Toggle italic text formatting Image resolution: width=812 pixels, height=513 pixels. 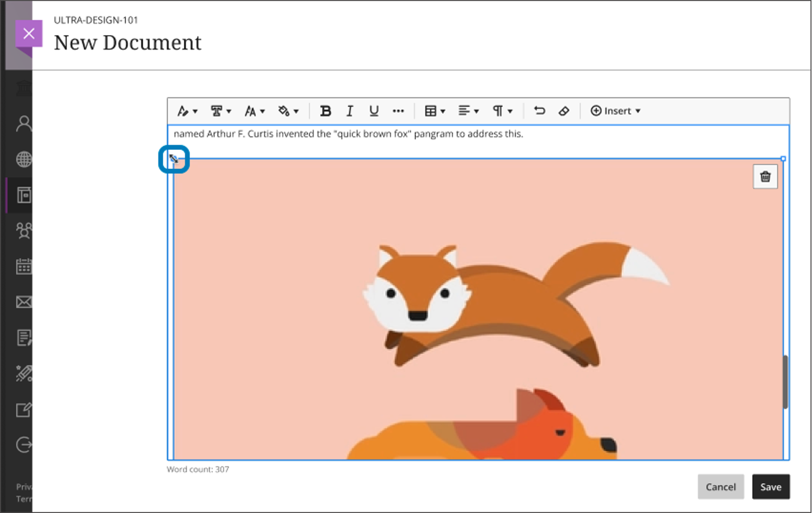coord(349,111)
